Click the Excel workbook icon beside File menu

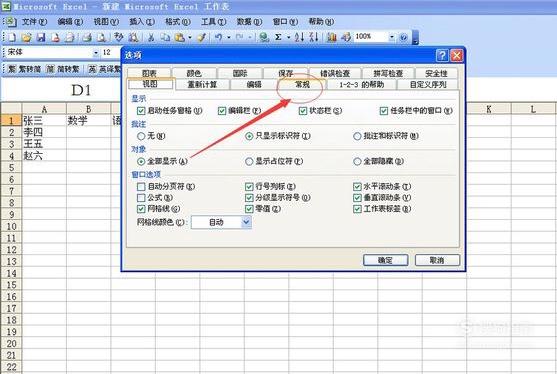point(10,22)
